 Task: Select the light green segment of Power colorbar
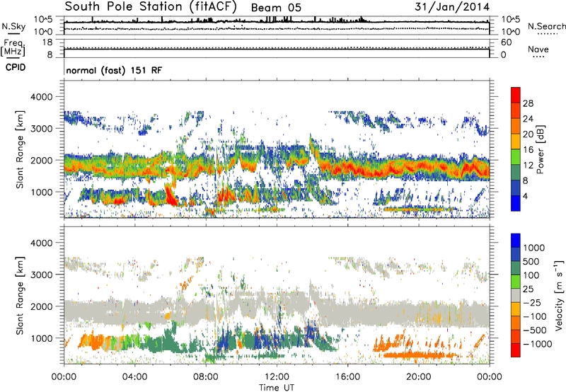tap(516, 157)
